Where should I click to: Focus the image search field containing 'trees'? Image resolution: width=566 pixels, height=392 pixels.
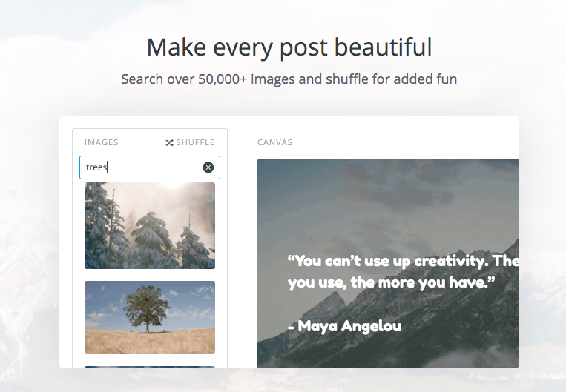[x=141, y=167]
